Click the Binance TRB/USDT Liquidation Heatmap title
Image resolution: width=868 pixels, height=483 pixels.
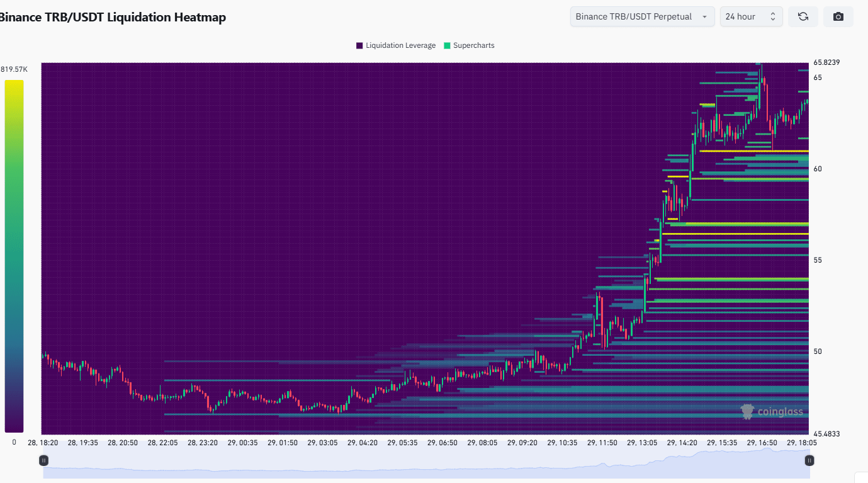[112, 17]
